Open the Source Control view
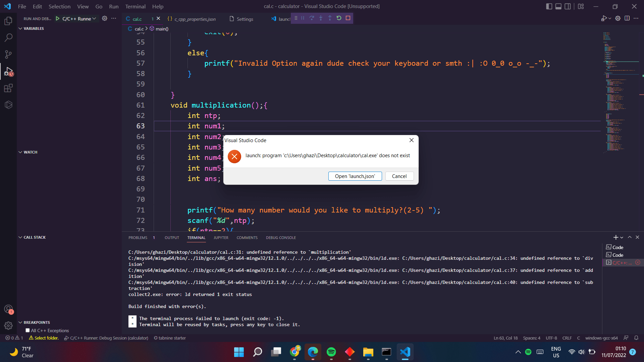The image size is (644, 362). coord(8,54)
